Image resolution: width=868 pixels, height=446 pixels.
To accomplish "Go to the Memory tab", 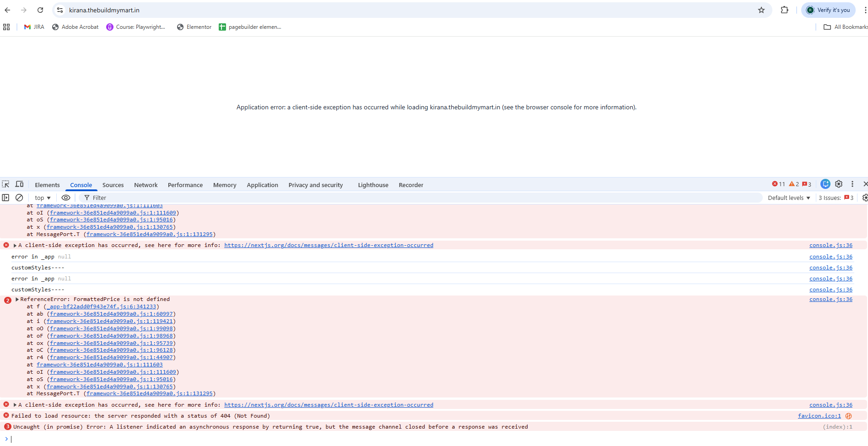I will coord(225,185).
